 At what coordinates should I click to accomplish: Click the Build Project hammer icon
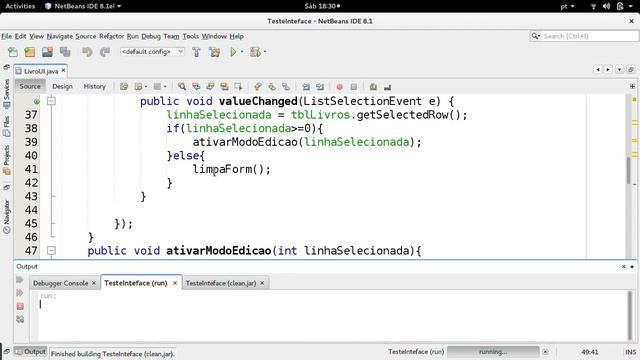196,52
